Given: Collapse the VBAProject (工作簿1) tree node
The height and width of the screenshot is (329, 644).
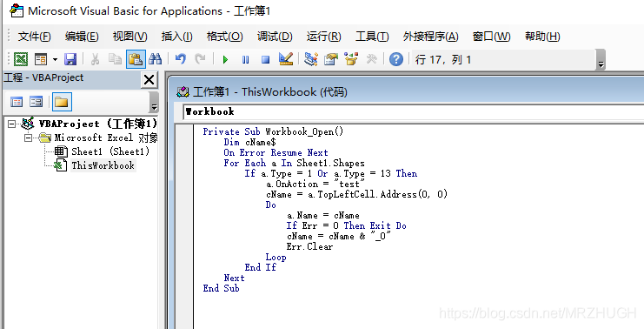Looking at the screenshot, I should 12,124.
